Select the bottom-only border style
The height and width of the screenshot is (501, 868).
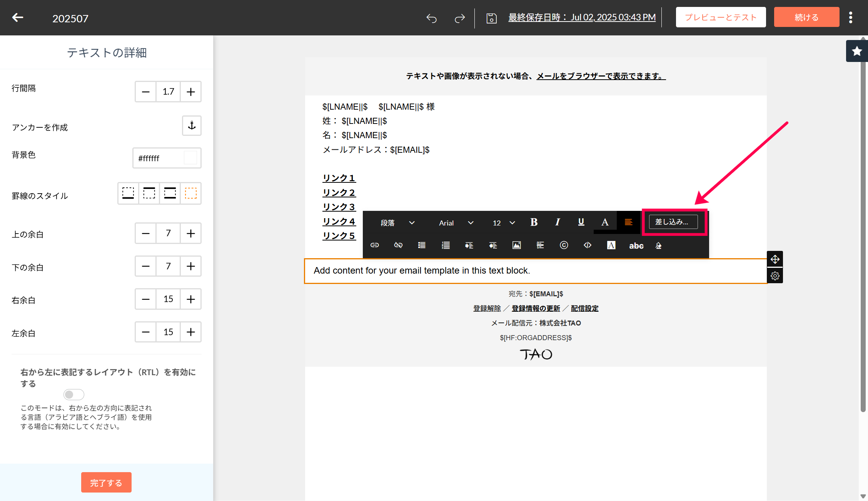coord(128,193)
